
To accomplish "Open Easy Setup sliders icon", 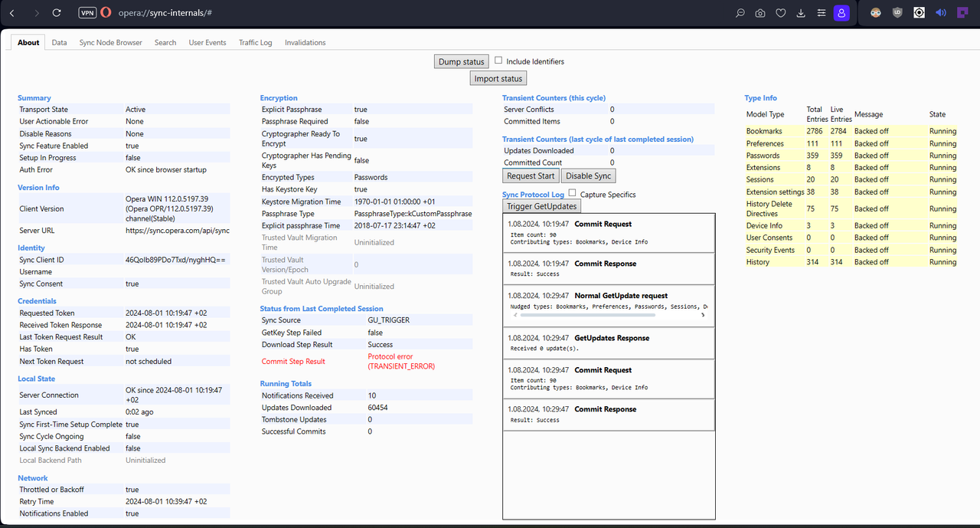I will 822,13.
